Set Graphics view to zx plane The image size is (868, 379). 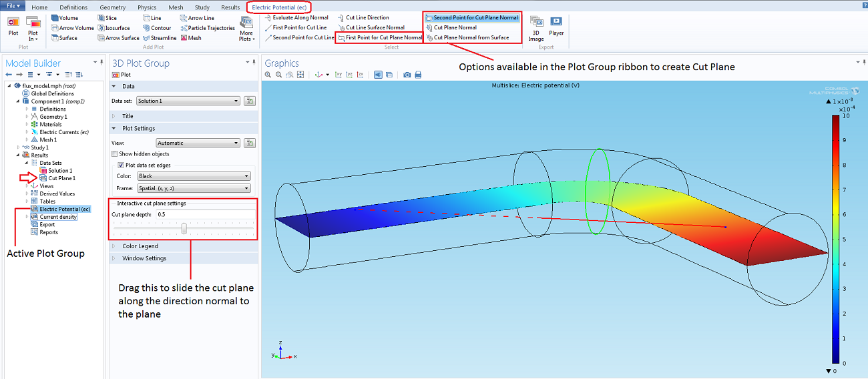pyautogui.click(x=360, y=75)
